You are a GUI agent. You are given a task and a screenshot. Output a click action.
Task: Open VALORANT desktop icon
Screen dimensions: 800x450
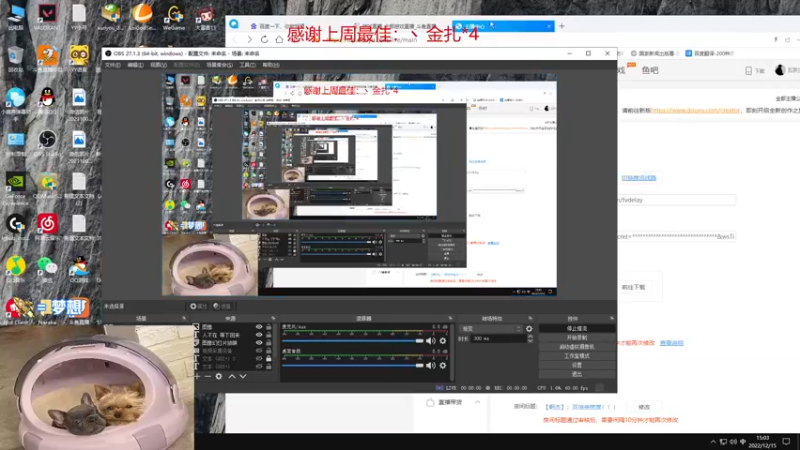click(47, 16)
